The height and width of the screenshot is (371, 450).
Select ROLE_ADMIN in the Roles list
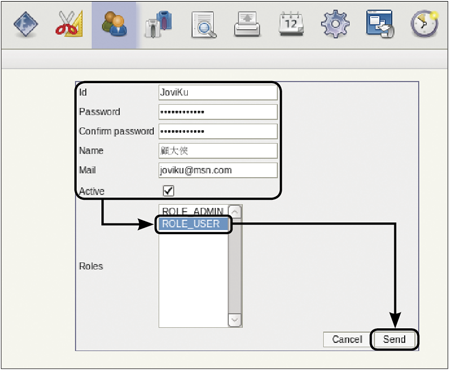tap(193, 211)
